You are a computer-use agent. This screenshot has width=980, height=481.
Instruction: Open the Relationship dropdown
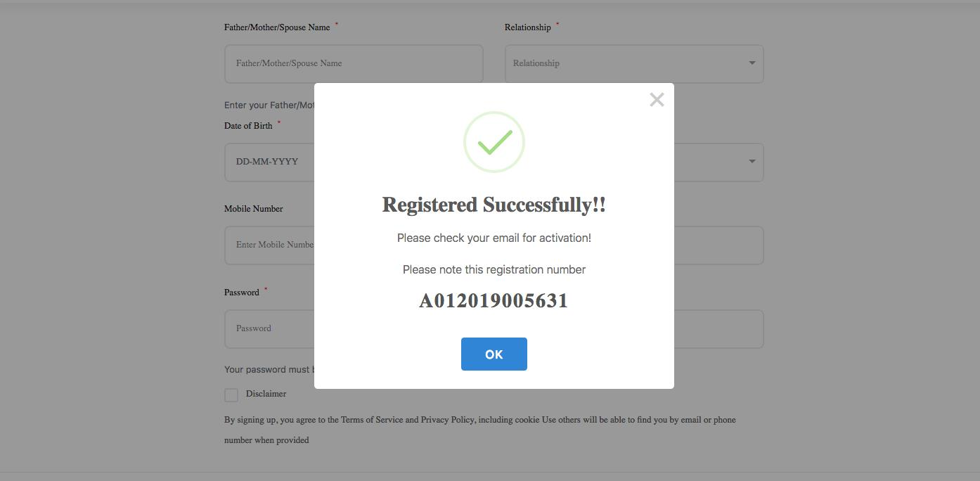point(633,64)
